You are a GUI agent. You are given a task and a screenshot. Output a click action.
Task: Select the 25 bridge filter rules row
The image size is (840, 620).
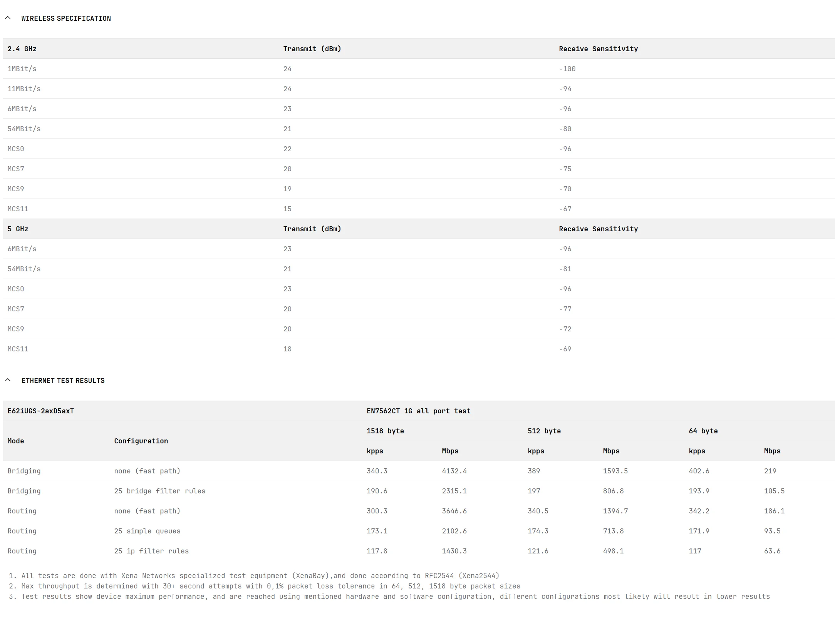(x=159, y=491)
